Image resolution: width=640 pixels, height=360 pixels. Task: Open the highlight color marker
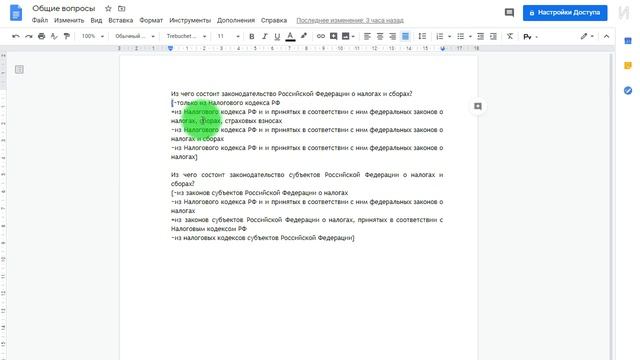click(304, 36)
